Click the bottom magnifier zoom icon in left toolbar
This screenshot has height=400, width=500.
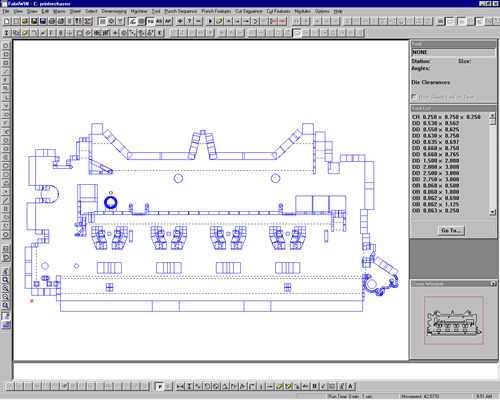pyautogui.click(x=6, y=306)
